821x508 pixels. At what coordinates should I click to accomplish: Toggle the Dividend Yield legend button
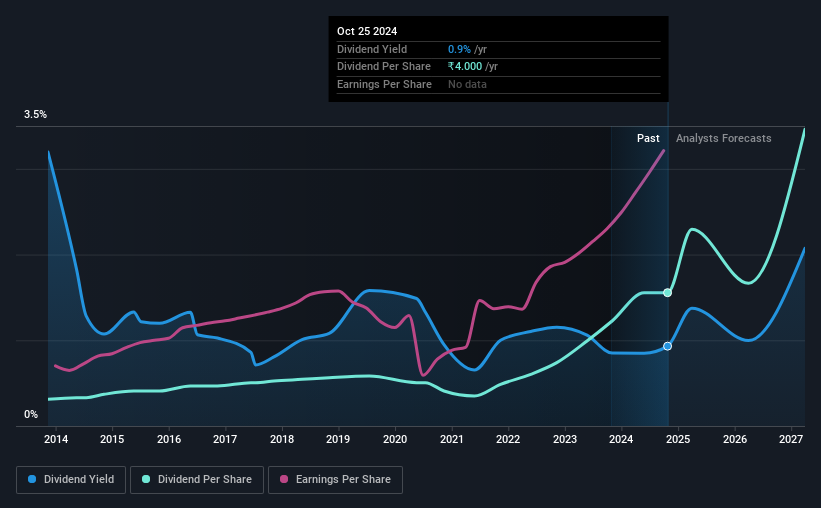71,480
